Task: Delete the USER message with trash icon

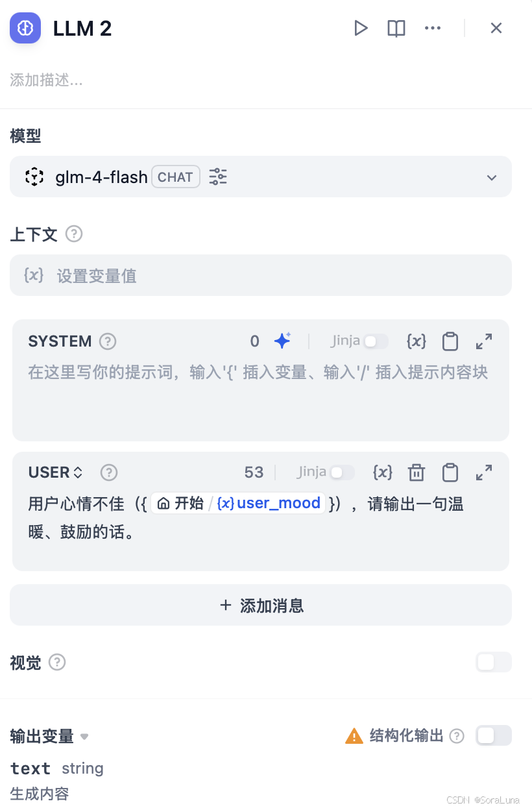Action: coord(416,472)
